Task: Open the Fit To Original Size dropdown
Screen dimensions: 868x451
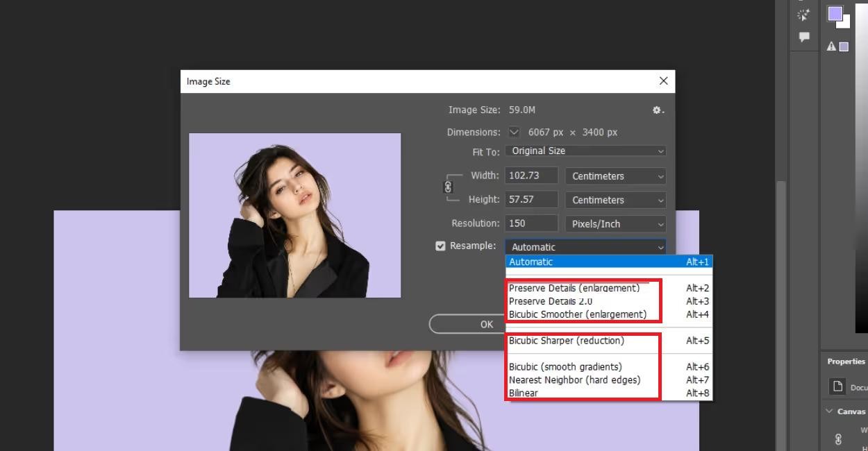Action: click(585, 151)
